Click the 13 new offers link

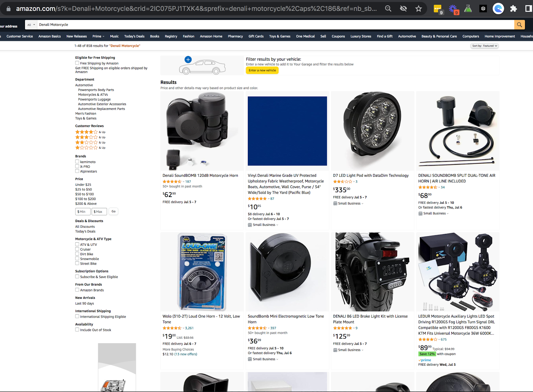(x=186, y=354)
